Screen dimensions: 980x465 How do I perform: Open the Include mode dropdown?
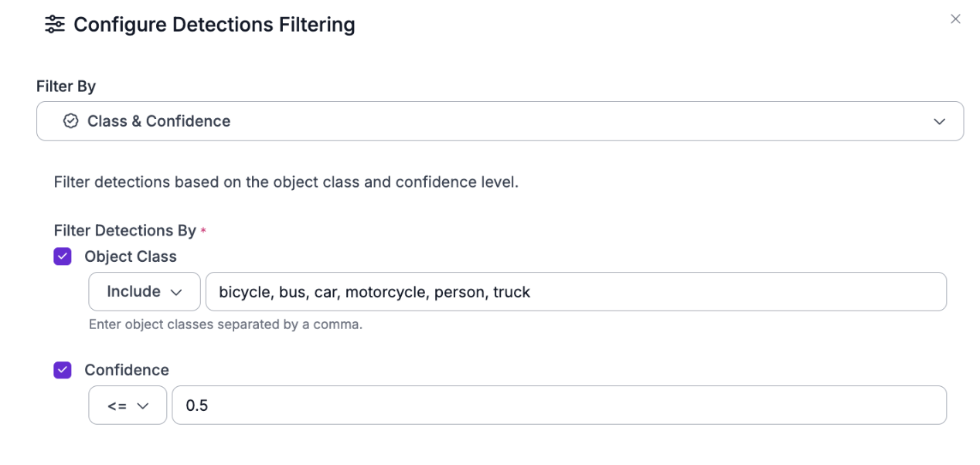(x=144, y=292)
